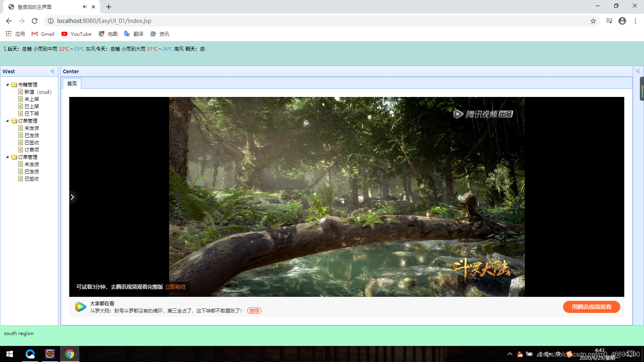Follow the 立即前往 link
Viewport: 644px width, 362px height.
click(x=175, y=287)
